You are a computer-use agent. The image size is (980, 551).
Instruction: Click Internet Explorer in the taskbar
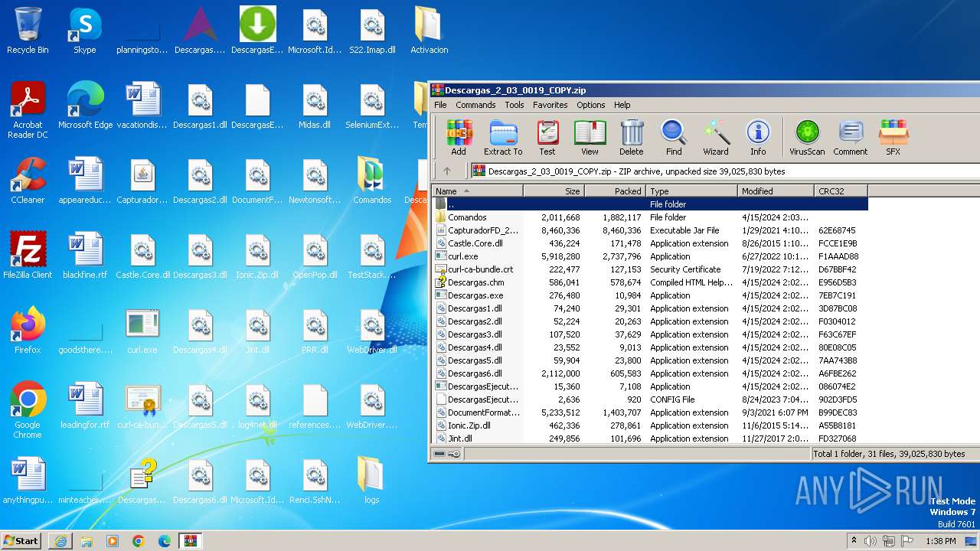coord(60,540)
